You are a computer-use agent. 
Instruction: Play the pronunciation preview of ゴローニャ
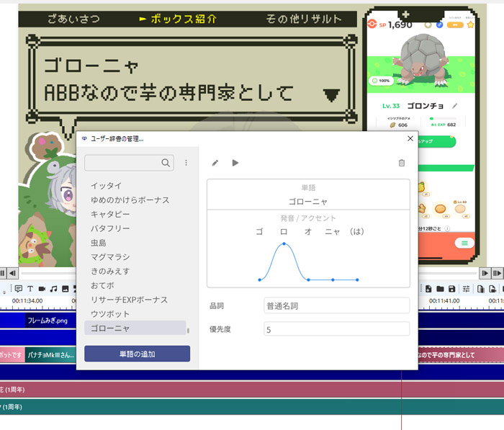pos(235,163)
